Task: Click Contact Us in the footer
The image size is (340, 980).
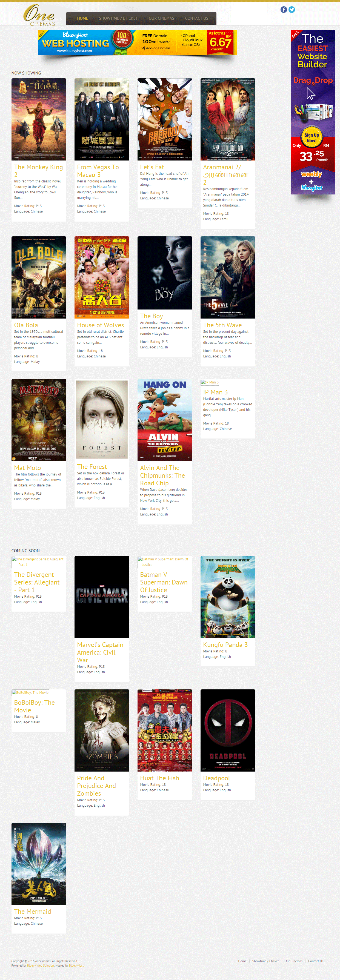Action: click(x=316, y=961)
